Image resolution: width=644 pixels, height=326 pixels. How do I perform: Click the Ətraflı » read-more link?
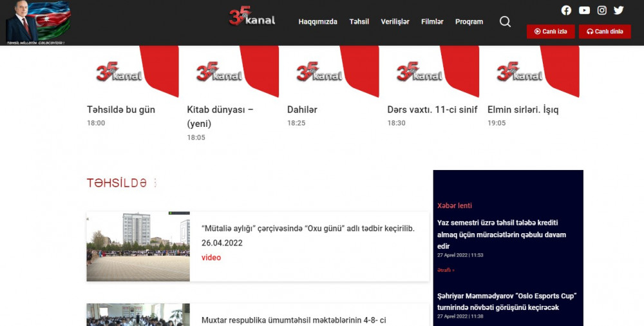tap(446, 270)
